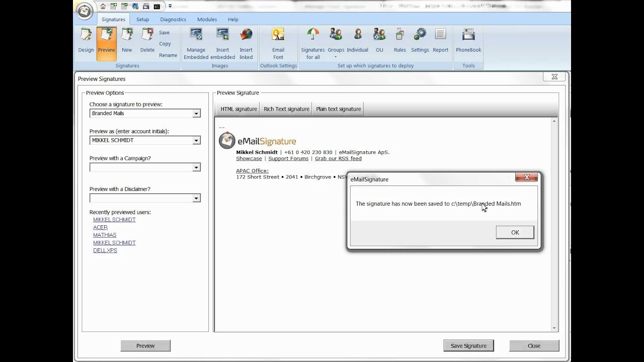Click the Branded Mails signature field
This screenshot has height=362, width=644.
145,114
